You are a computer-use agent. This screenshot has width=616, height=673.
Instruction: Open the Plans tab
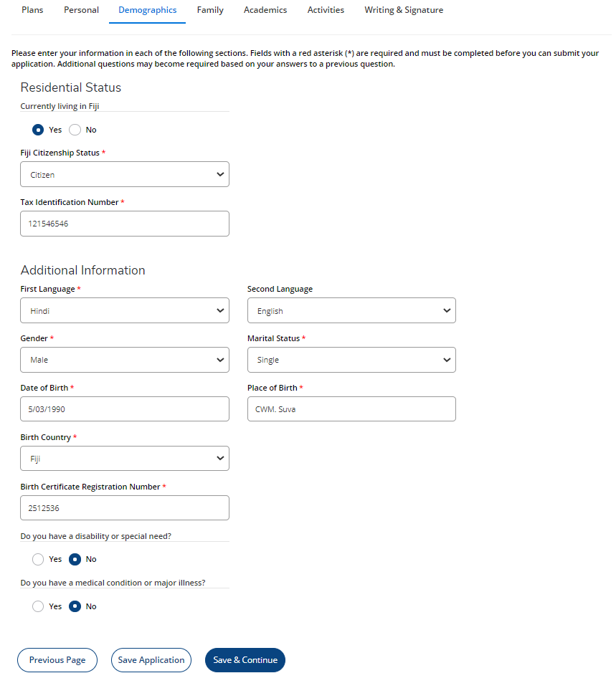32,10
